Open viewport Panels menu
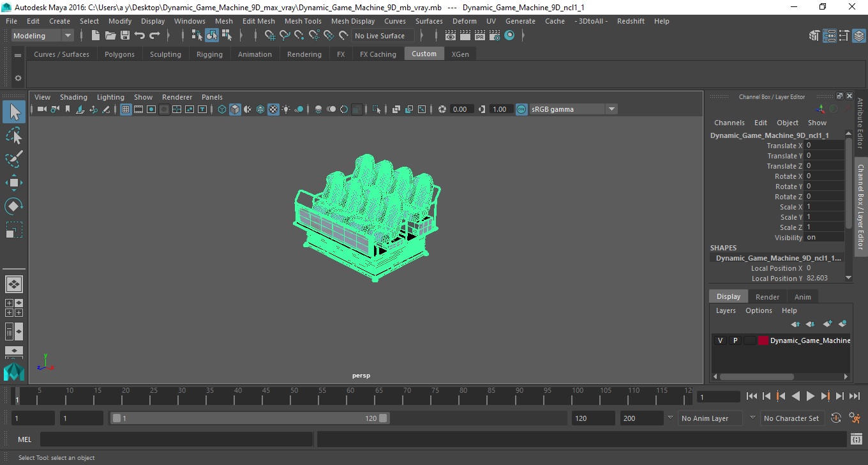 tap(212, 97)
